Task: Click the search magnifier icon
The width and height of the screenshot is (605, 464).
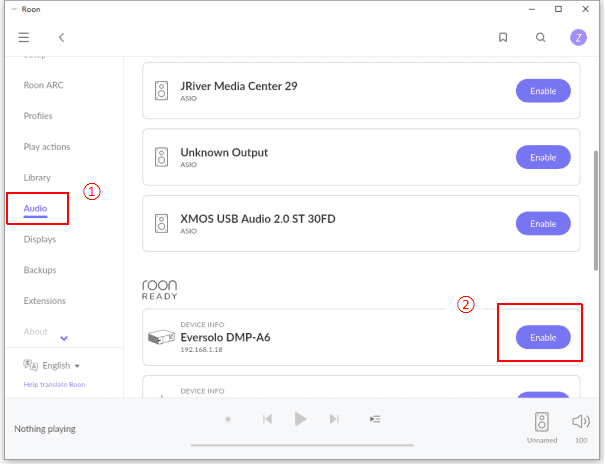Action: 541,38
